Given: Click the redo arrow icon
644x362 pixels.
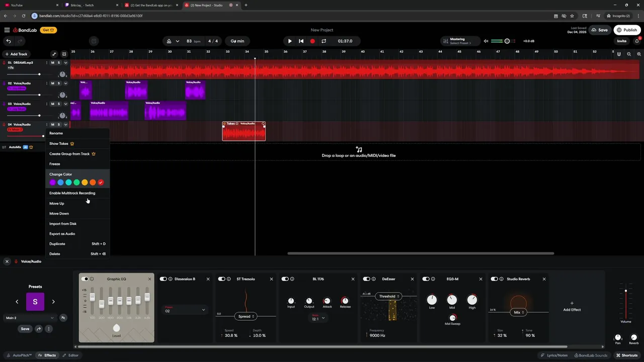Looking at the screenshot, I should pos(20,41).
